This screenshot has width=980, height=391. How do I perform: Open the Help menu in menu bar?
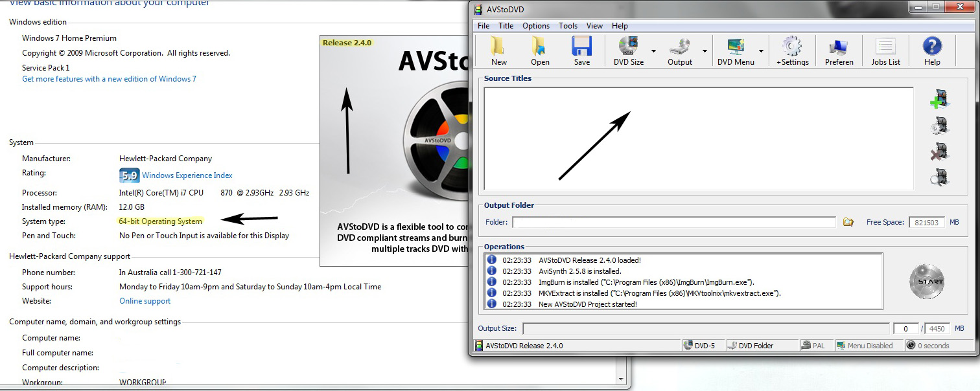coord(620,26)
